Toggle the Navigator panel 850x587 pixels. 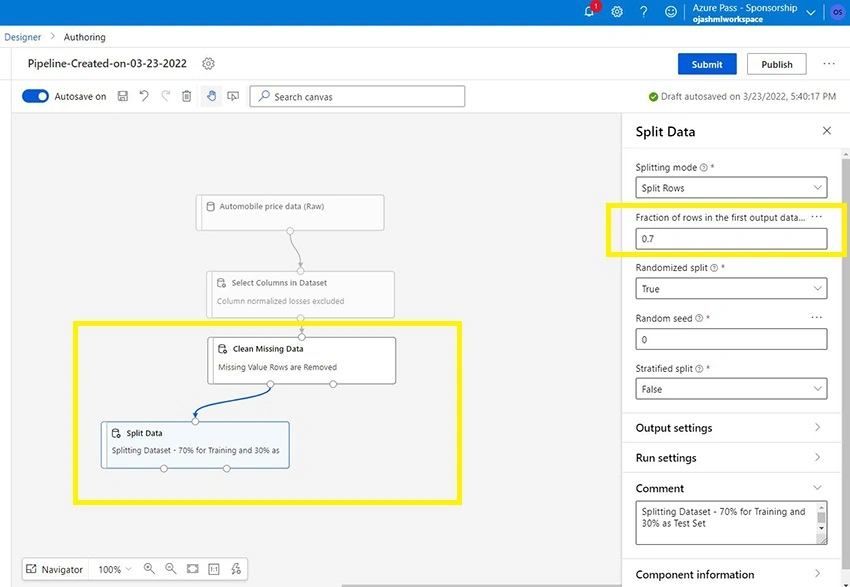[54, 569]
